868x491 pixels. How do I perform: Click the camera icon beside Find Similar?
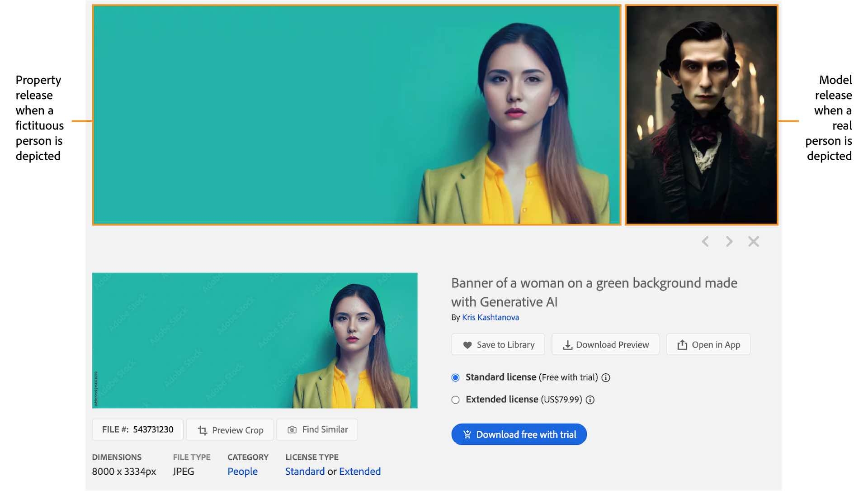click(292, 429)
